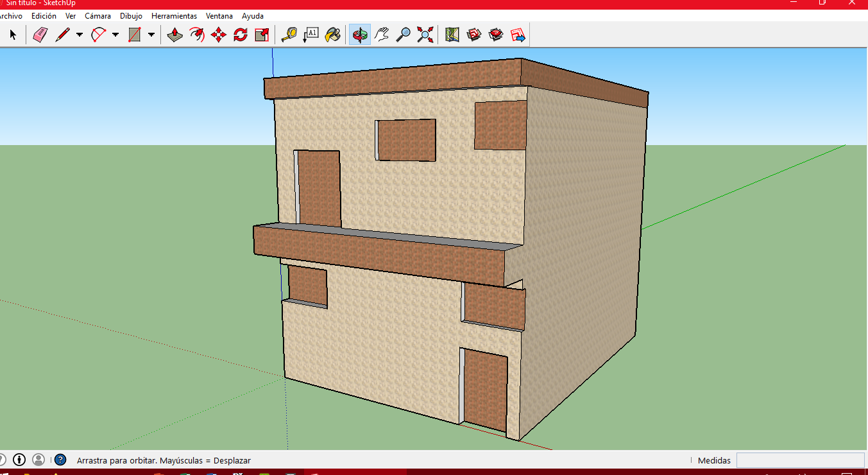Image resolution: width=868 pixels, height=475 pixels.
Task: Activate the Paint Bucket tool
Action: click(332, 35)
